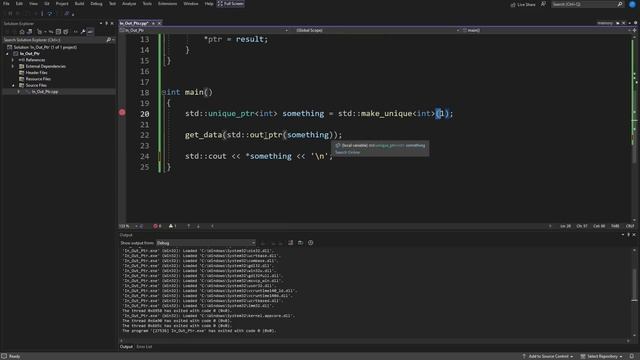Open the Extensions menu

(167, 4)
